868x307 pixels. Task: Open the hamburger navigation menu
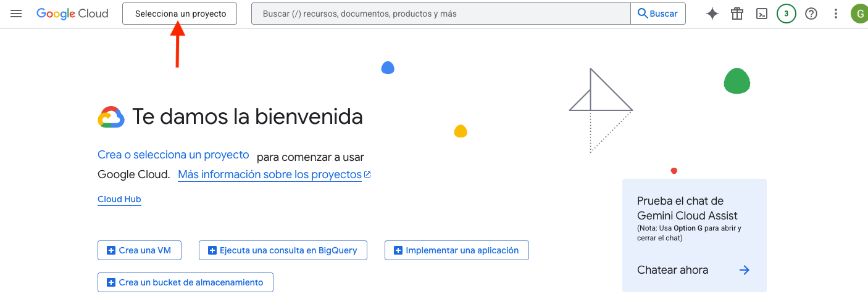coord(16,14)
